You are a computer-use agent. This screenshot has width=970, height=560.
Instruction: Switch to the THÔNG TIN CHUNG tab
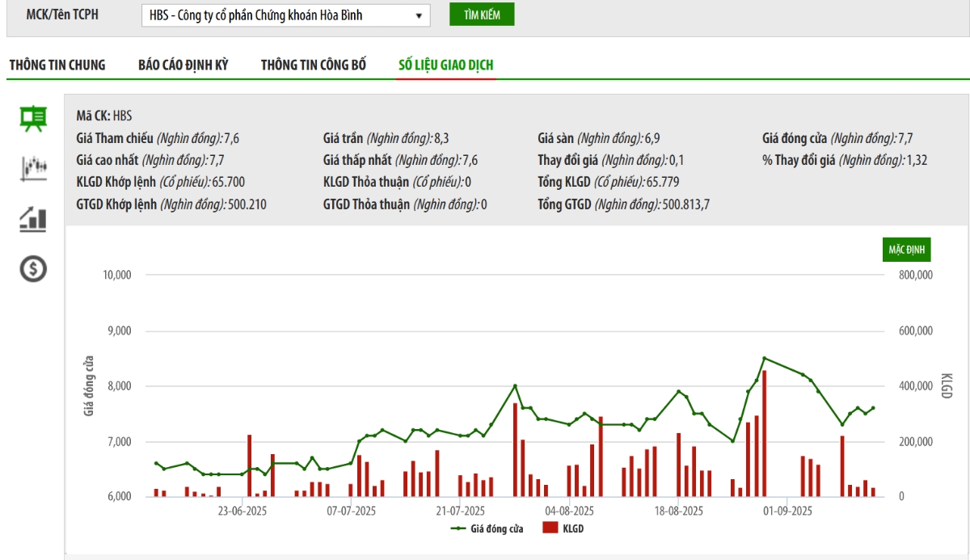57,65
